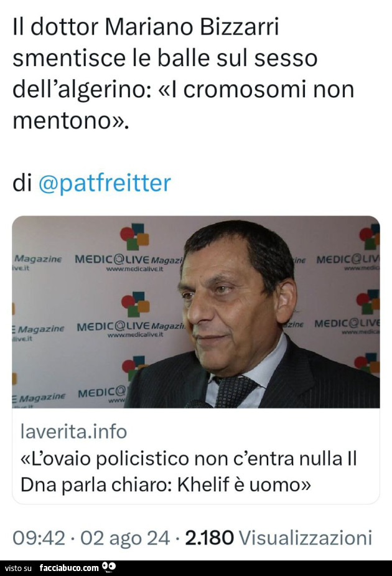Open the @patfreitter profile mention
This screenshot has height=576, width=392.
tap(104, 183)
